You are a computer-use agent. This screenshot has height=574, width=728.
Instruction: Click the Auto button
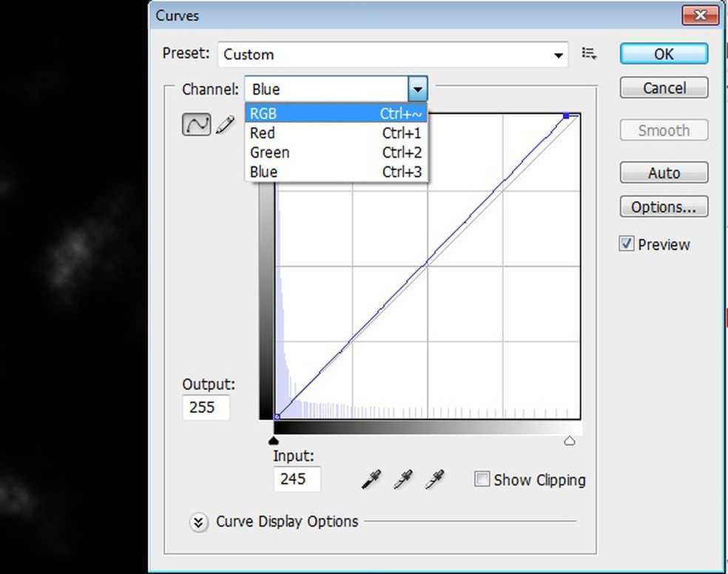[664, 172]
